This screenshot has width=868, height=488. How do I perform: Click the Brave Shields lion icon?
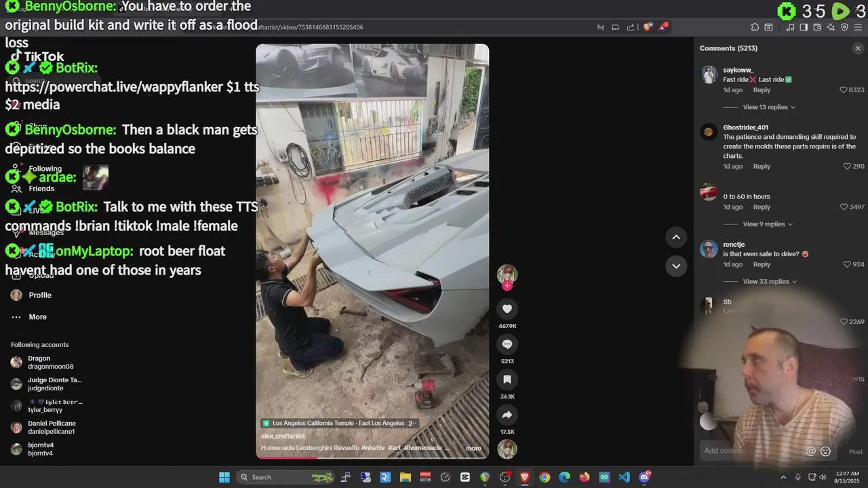[x=648, y=27]
